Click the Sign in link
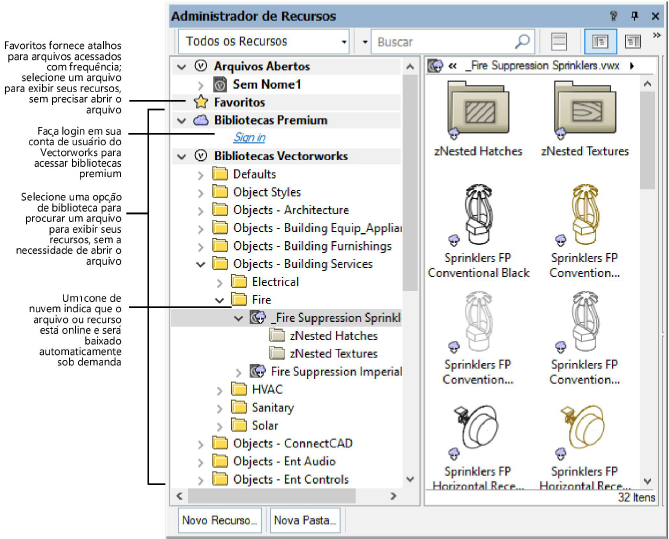This screenshot has height=539, width=669. point(250,137)
